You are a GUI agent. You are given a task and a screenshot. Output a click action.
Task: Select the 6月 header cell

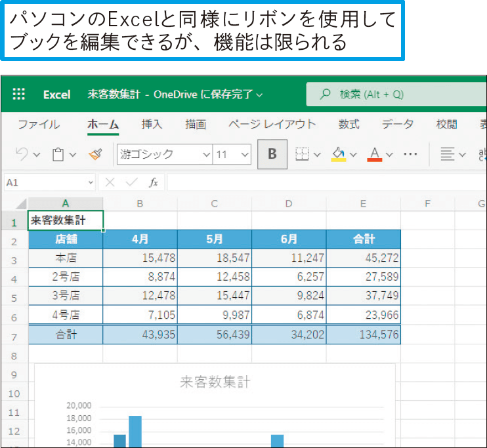tap(289, 239)
